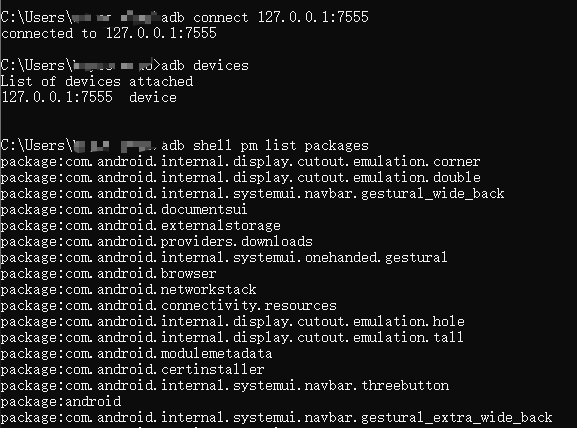Screen dimensions: 577x428
Task: Click the adb shell pm list packages command
Action: (x=265, y=145)
